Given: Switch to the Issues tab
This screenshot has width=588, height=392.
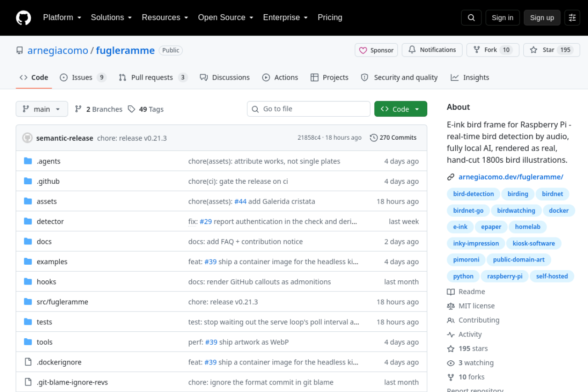Looking at the screenshot, I should 83,77.
